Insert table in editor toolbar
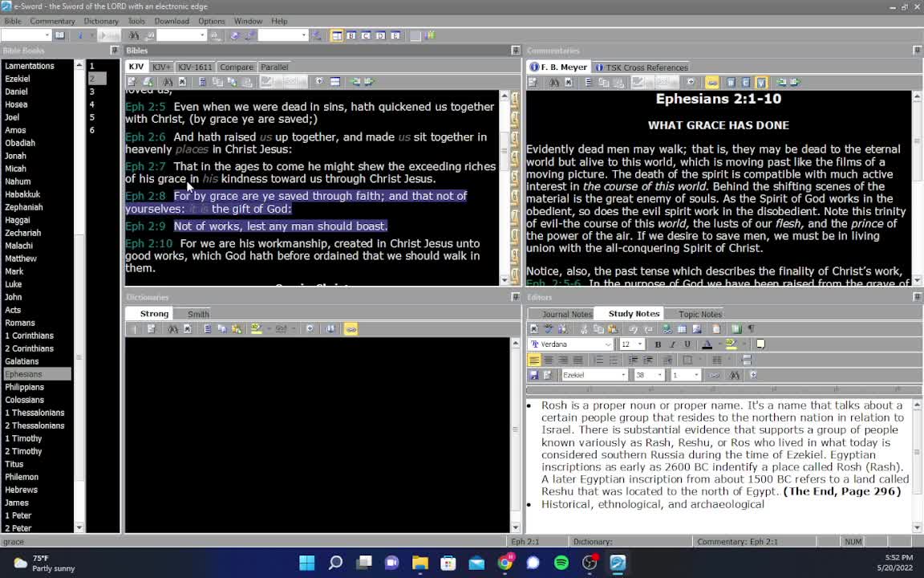 [x=681, y=329]
